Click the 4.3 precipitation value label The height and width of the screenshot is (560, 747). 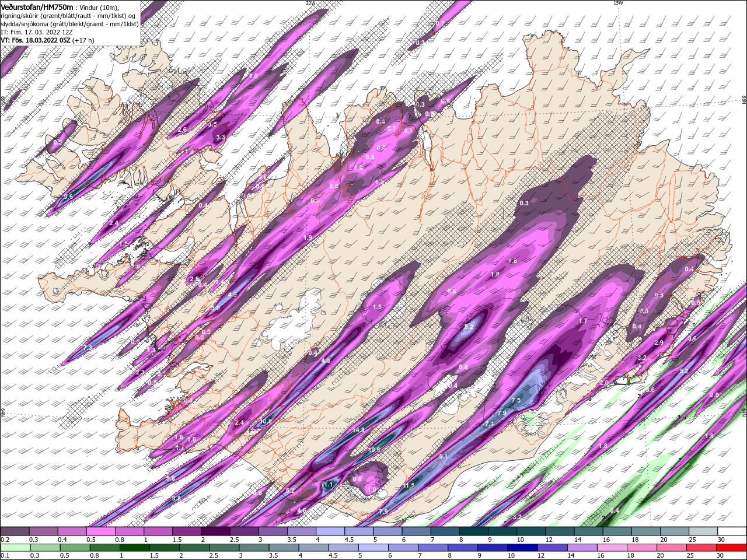point(325,360)
